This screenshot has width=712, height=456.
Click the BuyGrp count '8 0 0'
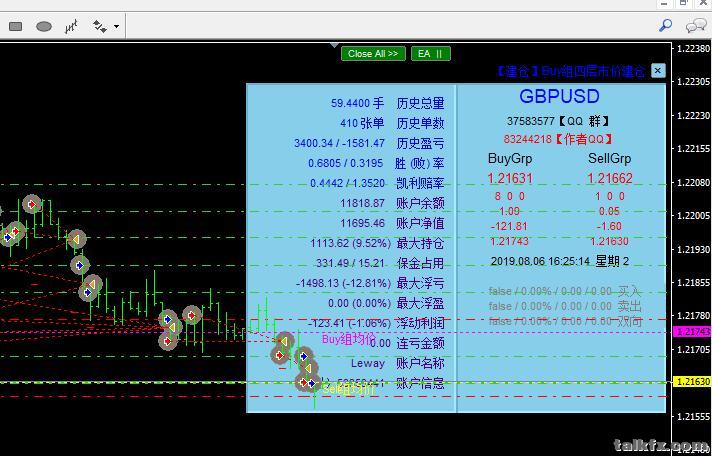point(510,196)
